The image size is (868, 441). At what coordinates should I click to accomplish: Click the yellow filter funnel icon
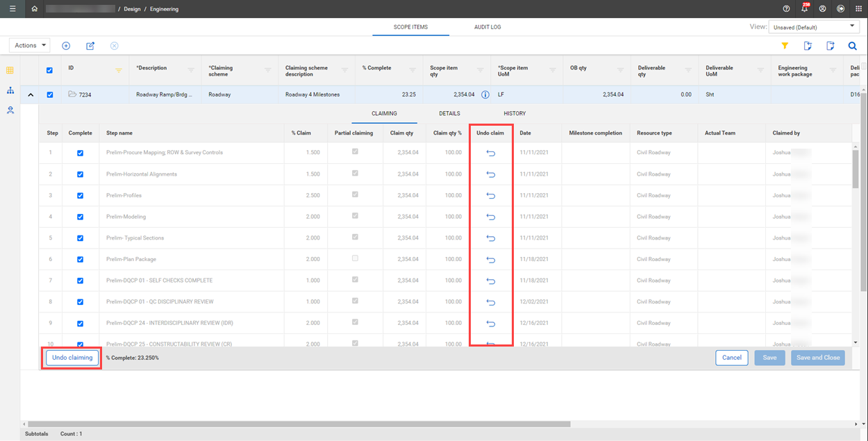(785, 46)
